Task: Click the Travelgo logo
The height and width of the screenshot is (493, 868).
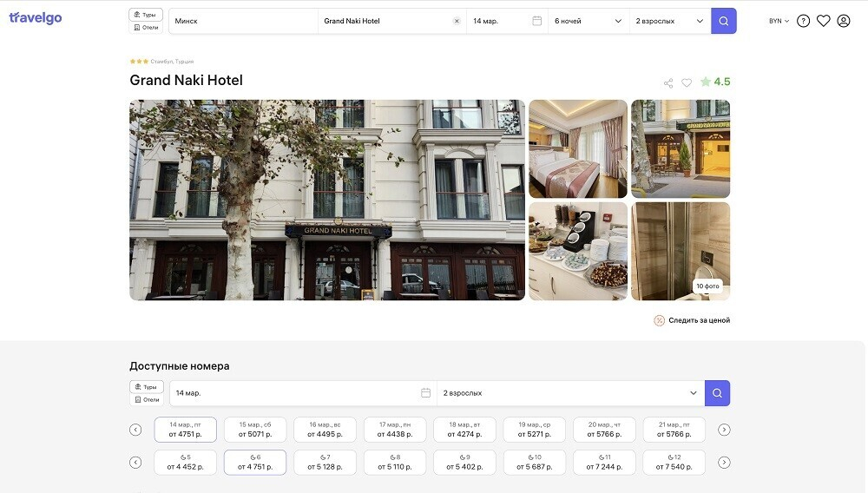Action: click(36, 18)
